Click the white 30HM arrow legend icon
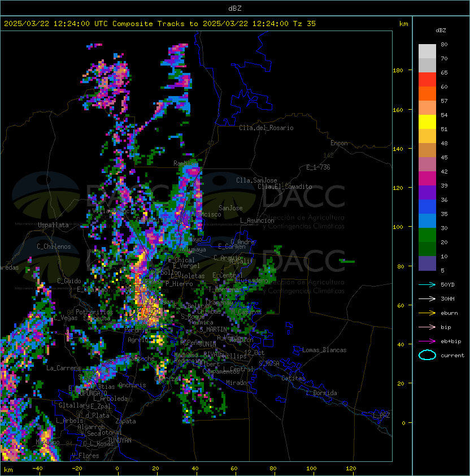 click(x=427, y=298)
